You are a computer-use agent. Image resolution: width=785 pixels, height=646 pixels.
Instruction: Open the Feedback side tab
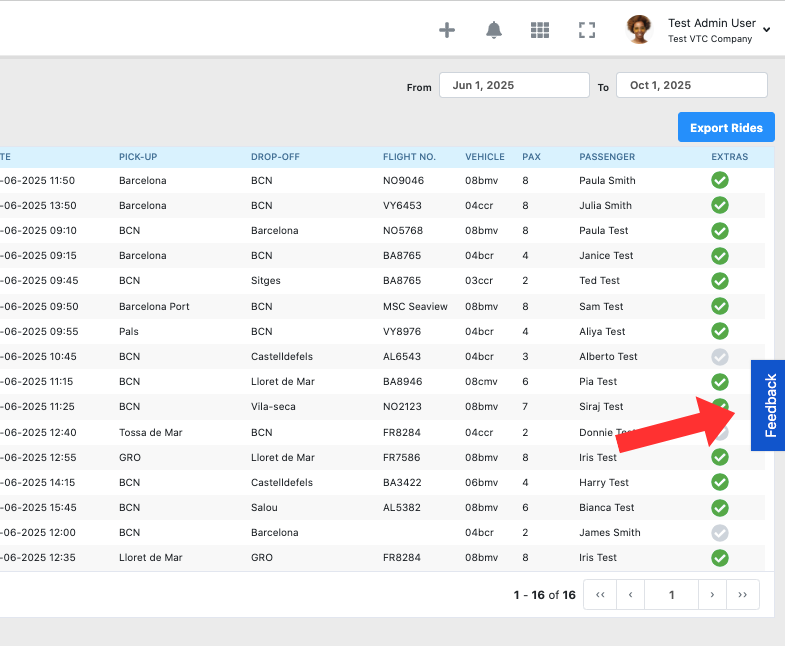coord(769,405)
